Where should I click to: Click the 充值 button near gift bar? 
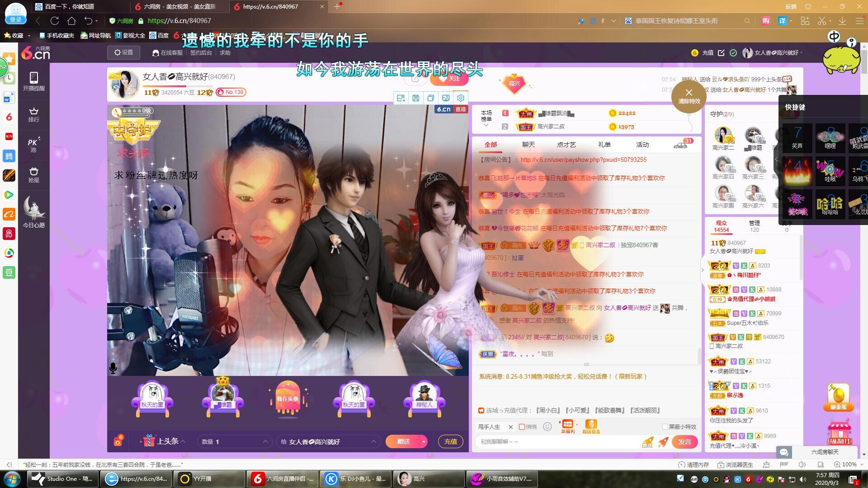tap(451, 441)
